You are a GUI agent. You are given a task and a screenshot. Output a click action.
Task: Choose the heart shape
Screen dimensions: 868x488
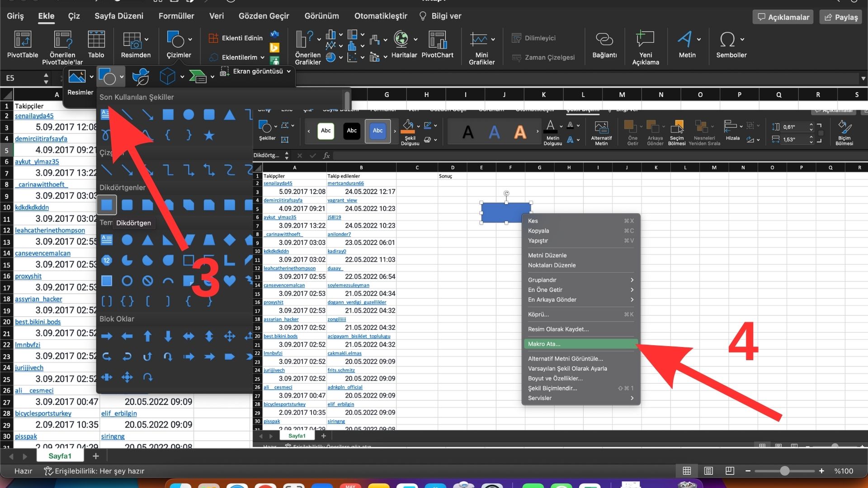tap(230, 281)
